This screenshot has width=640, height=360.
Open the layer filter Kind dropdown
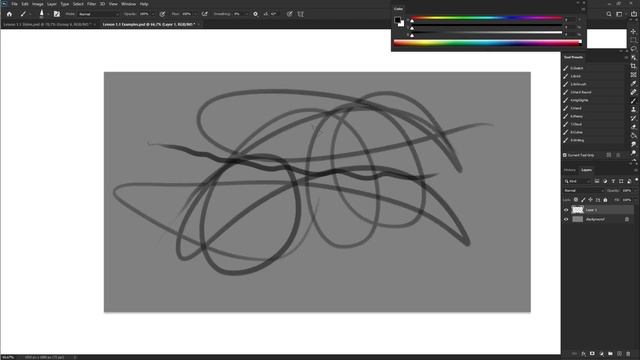[x=577, y=181]
